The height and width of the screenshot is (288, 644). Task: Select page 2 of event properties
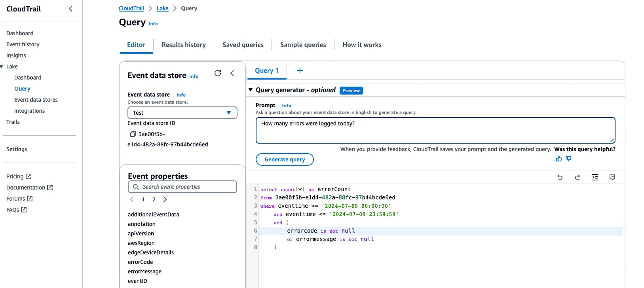pyautogui.click(x=154, y=199)
